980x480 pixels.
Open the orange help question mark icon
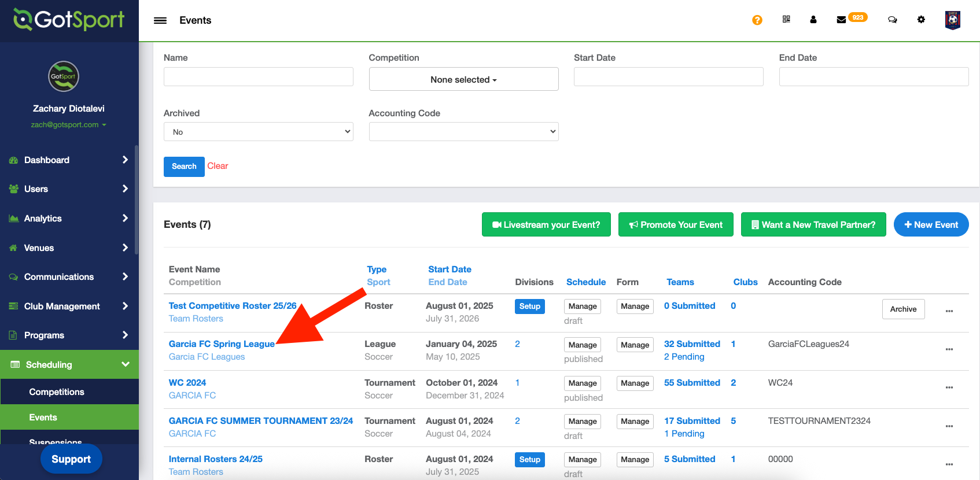tap(757, 20)
